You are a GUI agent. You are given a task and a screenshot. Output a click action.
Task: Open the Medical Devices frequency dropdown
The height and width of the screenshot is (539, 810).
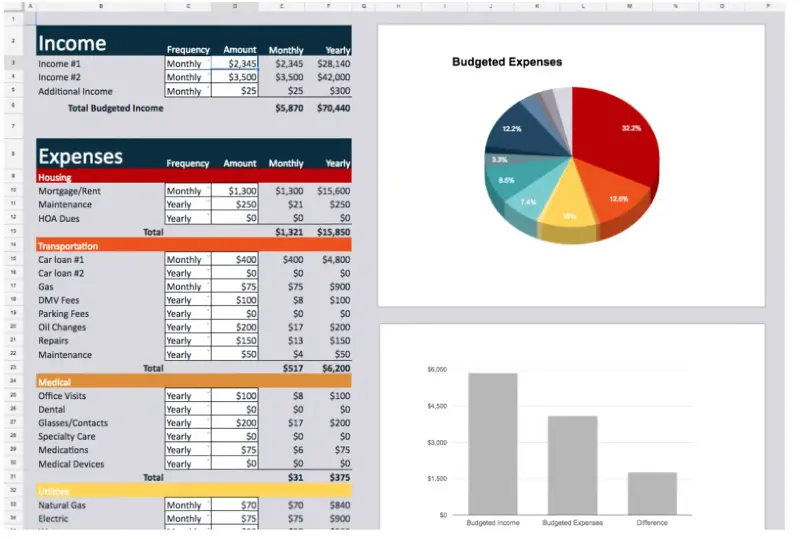[x=188, y=464]
